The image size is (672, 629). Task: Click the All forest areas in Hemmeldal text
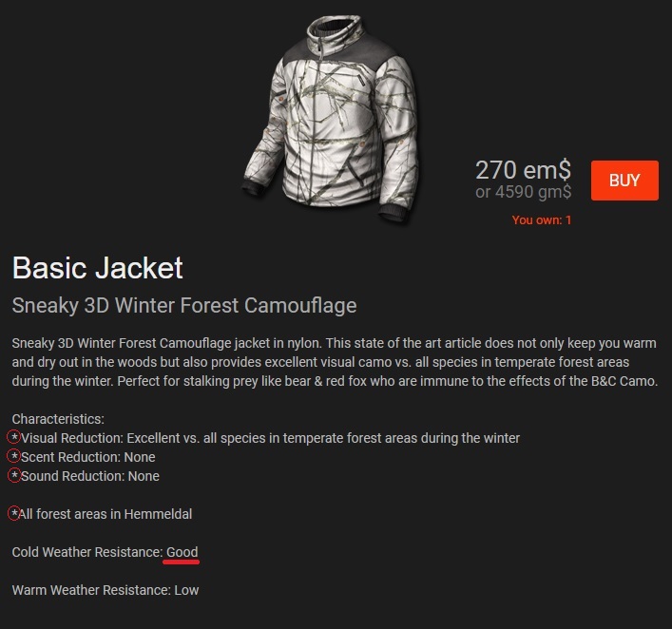tap(106, 514)
